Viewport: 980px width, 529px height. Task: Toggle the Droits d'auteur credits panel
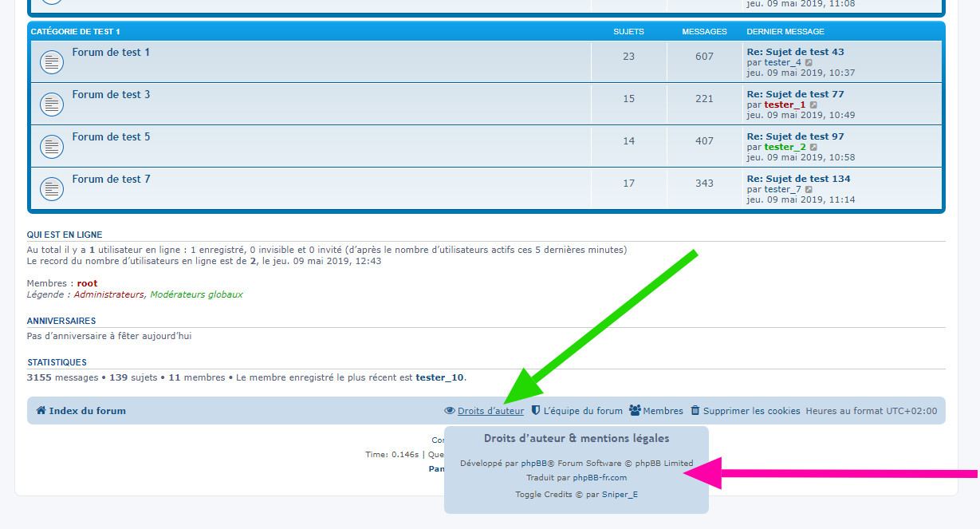coord(490,411)
